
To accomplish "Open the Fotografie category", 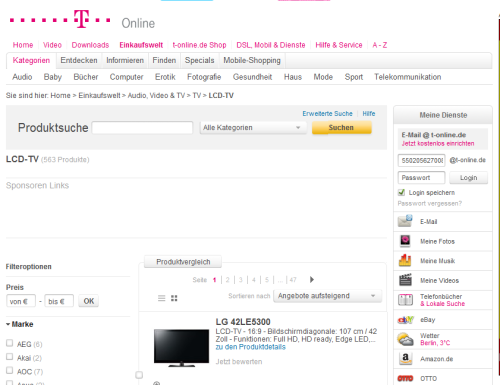I will click(x=204, y=77).
